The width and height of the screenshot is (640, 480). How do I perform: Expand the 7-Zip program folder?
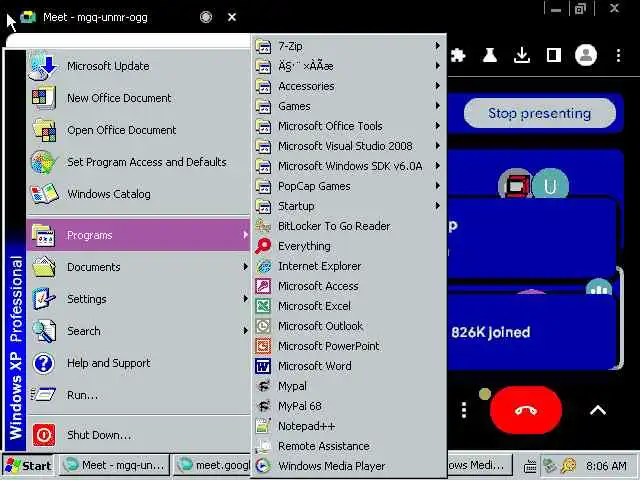point(349,46)
